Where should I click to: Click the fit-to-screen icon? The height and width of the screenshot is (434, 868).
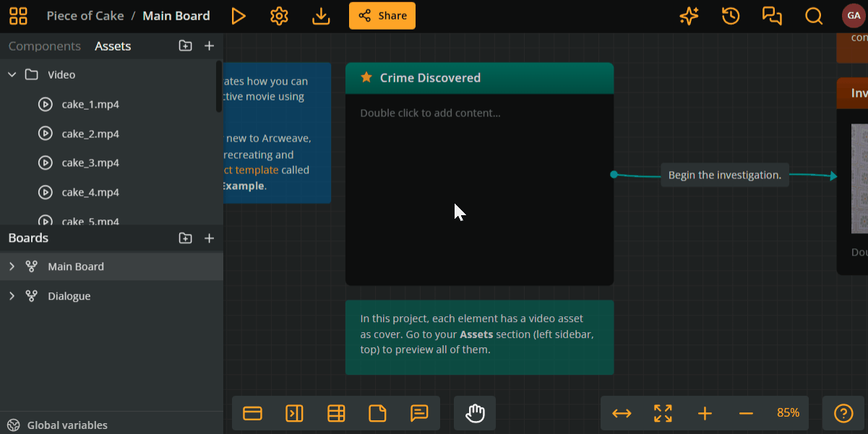click(662, 413)
